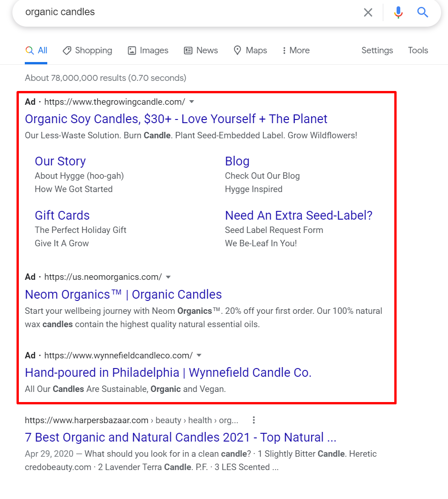The width and height of the screenshot is (448, 499).
Task: Click 'About 78,000,000 results' stats text
Action: (x=106, y=78)
